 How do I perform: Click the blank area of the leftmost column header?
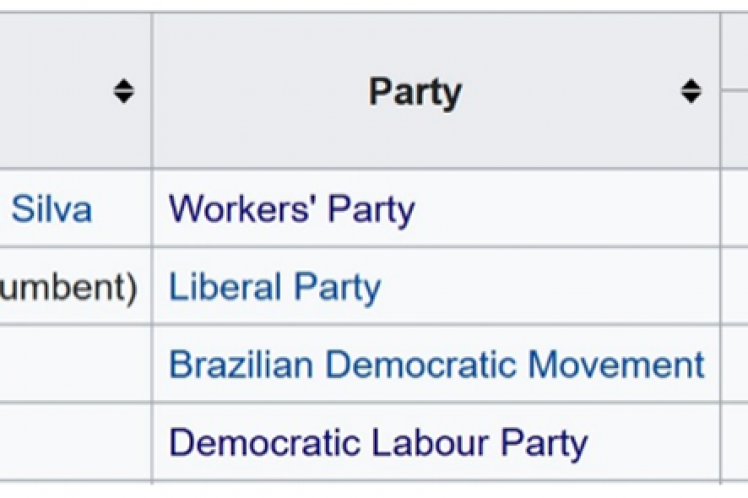50,92
